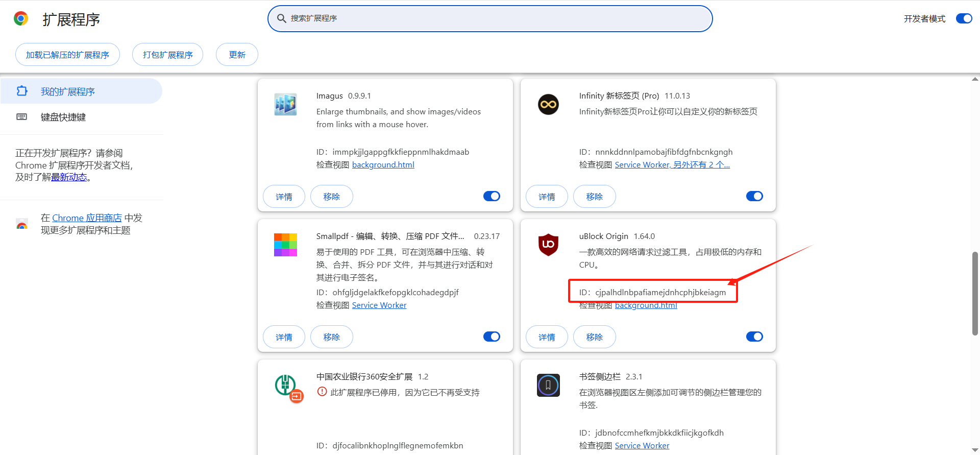The height and width of the screenshot is (455, 980).
Task: Click the Imagus extension icon
Action: tap(285, 105)
